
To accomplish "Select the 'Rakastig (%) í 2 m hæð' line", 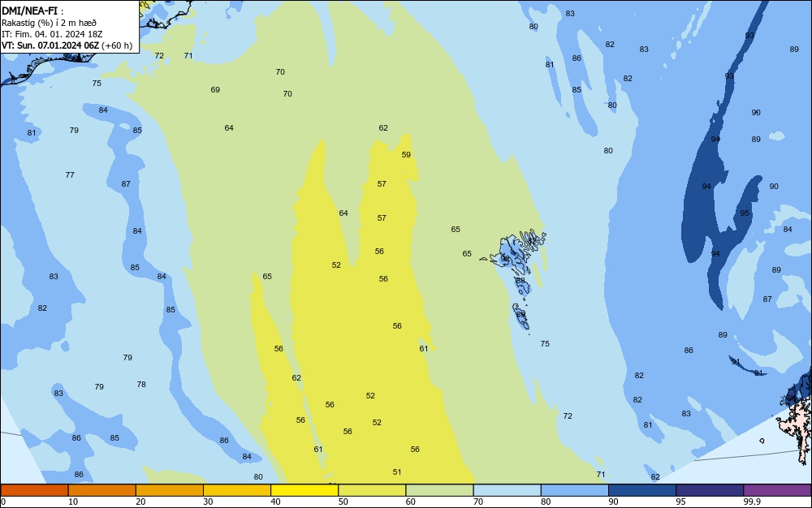I will (x=49, y=23).
